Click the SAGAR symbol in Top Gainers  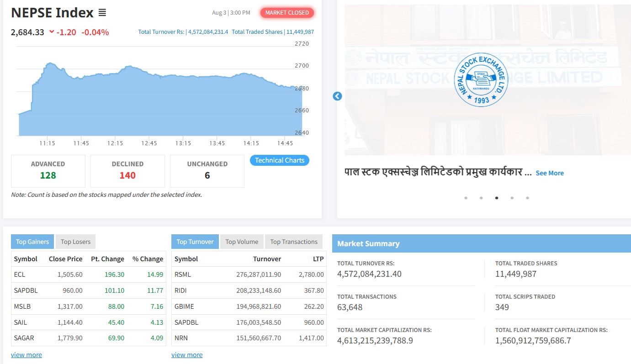(x=24, y=338)
